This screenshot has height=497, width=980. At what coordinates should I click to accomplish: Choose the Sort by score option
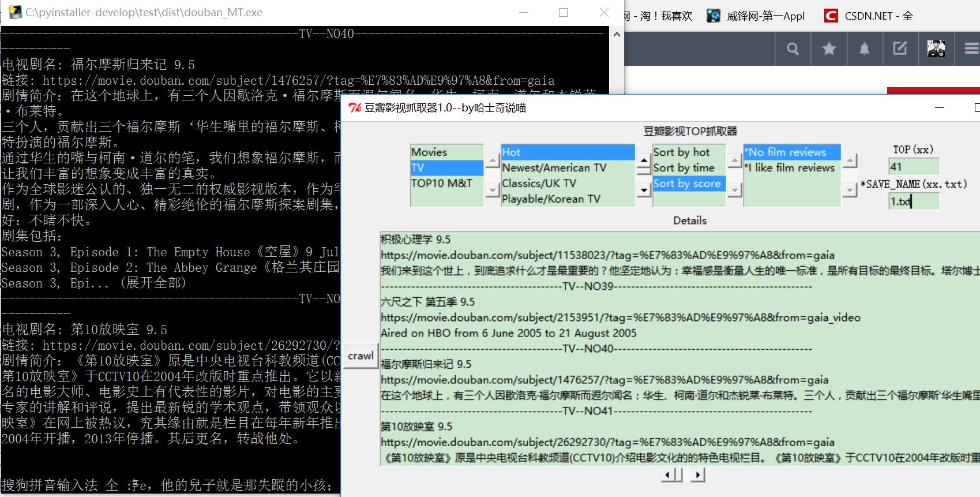[689, 183]
